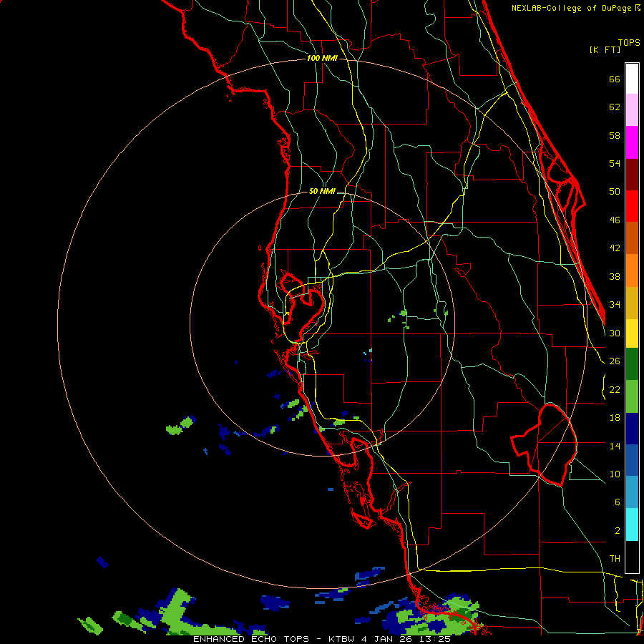Click the 22 legend value
Screen dimensions: 644x644
click(615, 389)
